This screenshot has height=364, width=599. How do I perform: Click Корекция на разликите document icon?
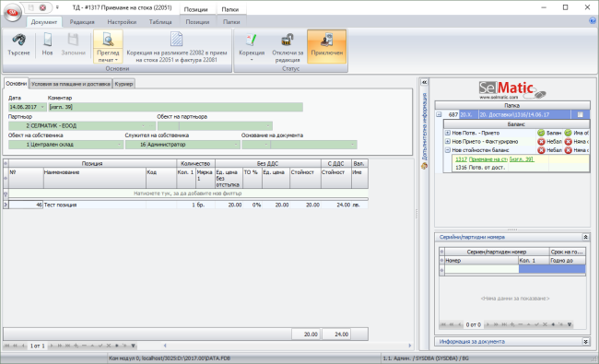coord(177,40)
